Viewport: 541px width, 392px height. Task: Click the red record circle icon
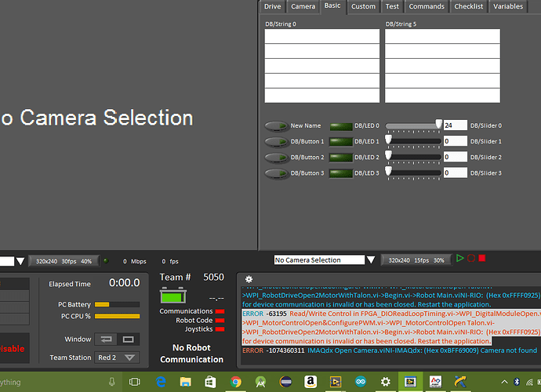(x=471, y=258)
